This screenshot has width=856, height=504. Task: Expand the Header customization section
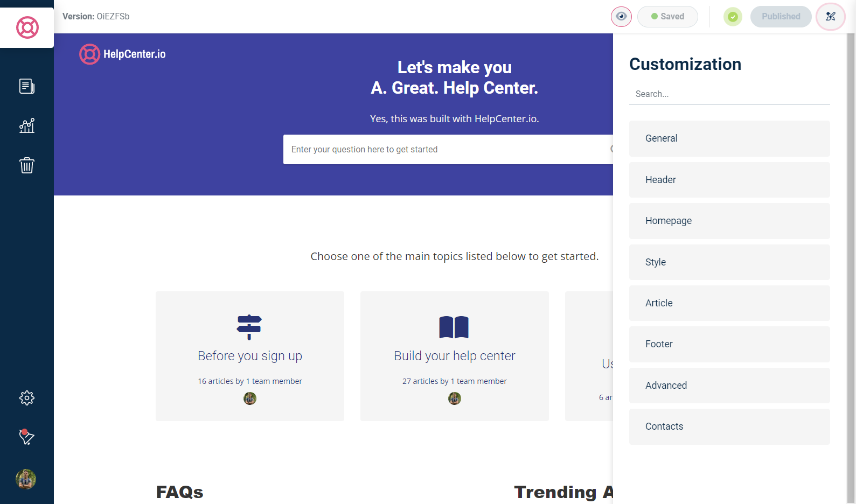729,180
